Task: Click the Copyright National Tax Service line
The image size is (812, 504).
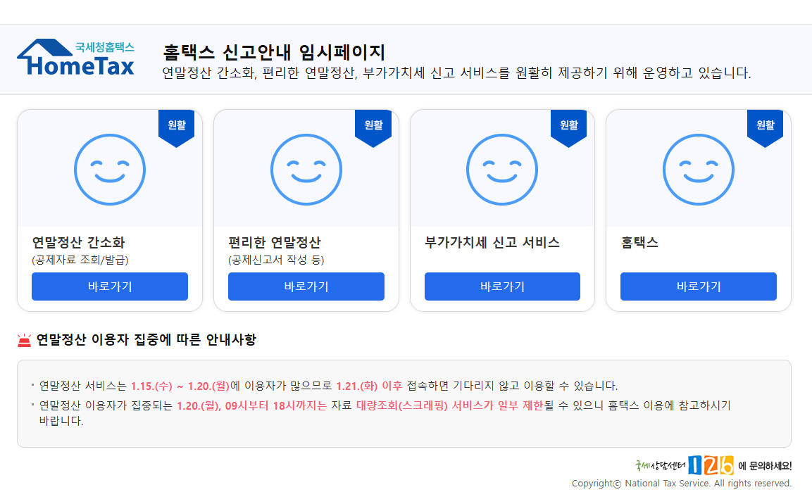Action: (682, 484)
